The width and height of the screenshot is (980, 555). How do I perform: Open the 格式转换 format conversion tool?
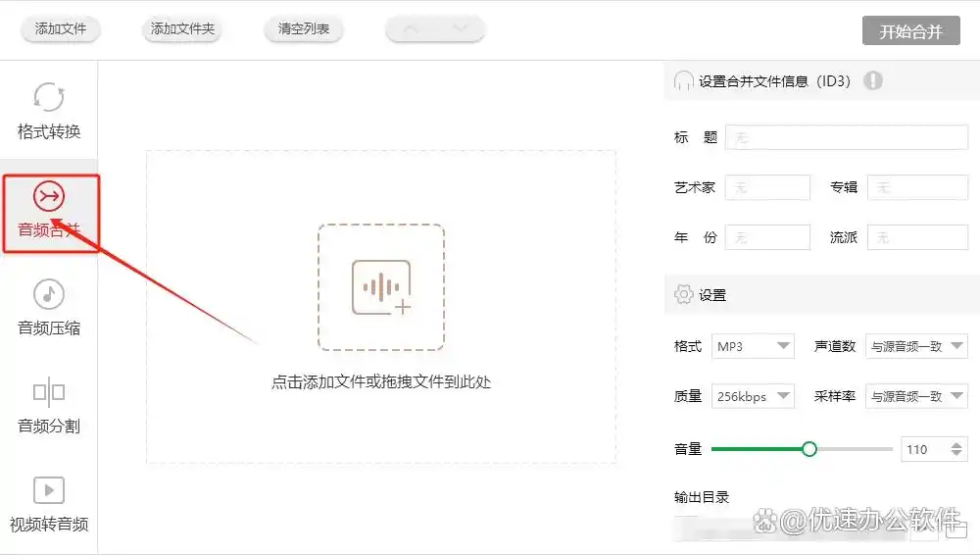[x=49, y=110]
